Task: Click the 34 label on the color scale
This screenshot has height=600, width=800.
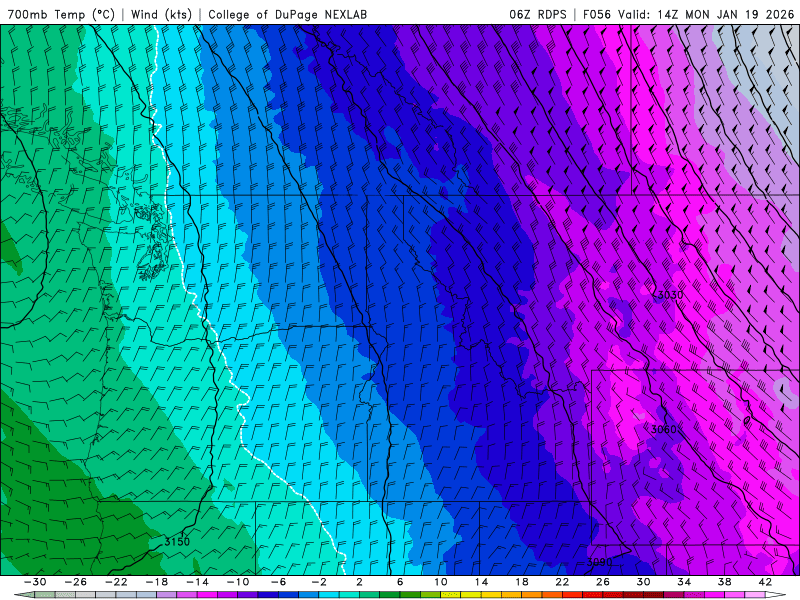Action: coord(684,582)
